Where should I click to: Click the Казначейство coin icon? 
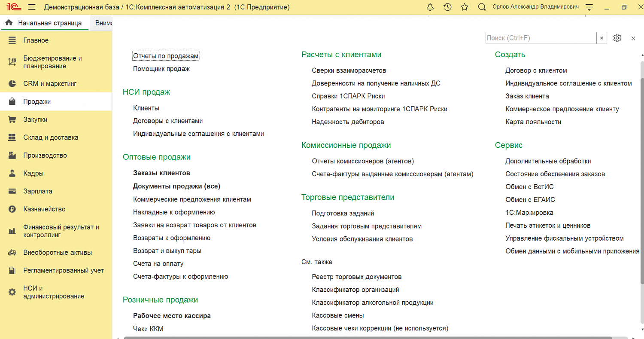point(12,209)
